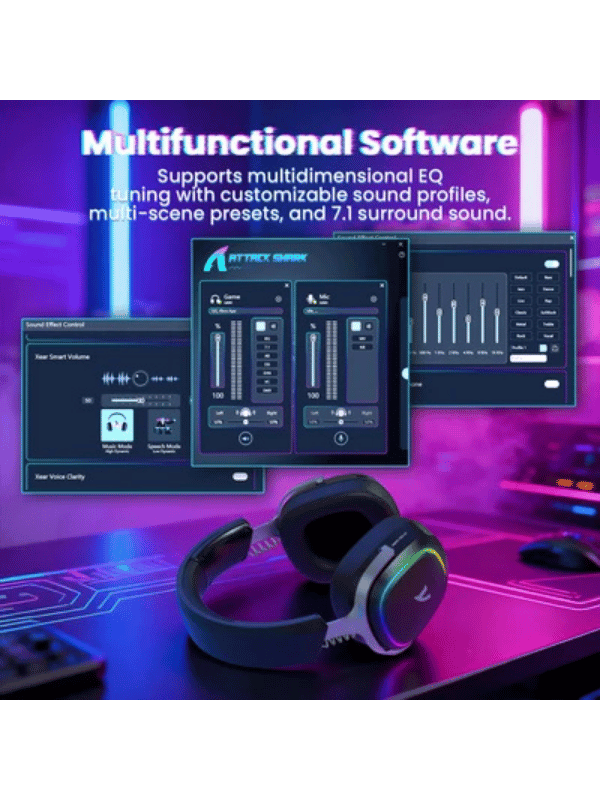Click the Game volume percentage slider

(217, 360)
